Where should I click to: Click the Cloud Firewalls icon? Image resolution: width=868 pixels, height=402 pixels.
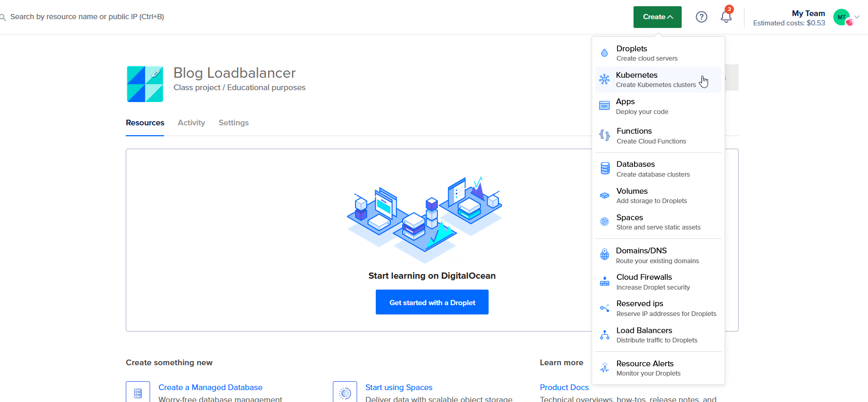click(x=605, y=281)
